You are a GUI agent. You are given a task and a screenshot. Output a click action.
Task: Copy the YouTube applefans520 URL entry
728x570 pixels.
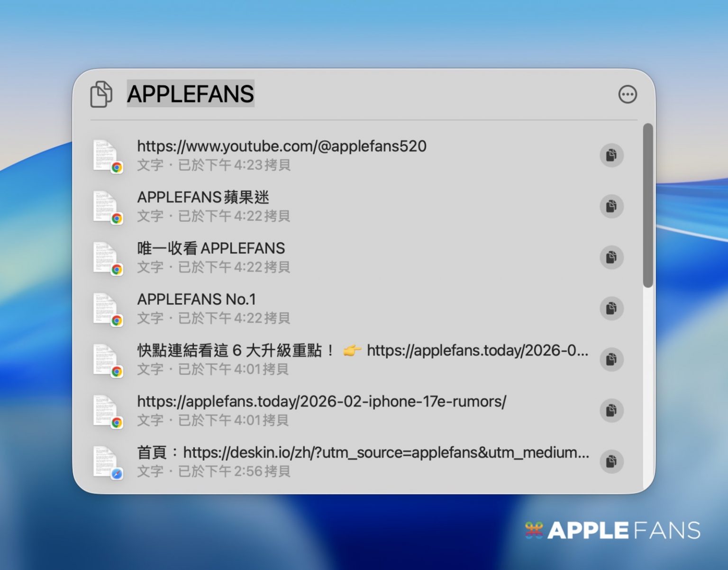611,155
